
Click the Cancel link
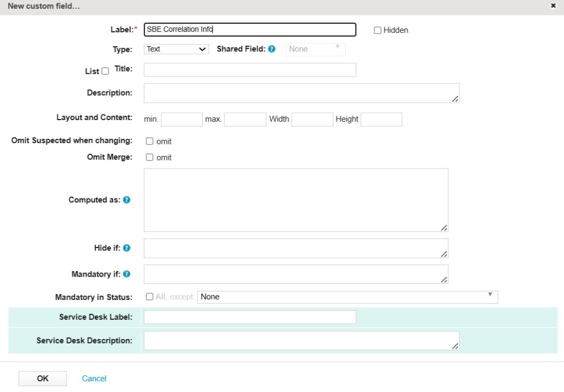click(94, 378)
